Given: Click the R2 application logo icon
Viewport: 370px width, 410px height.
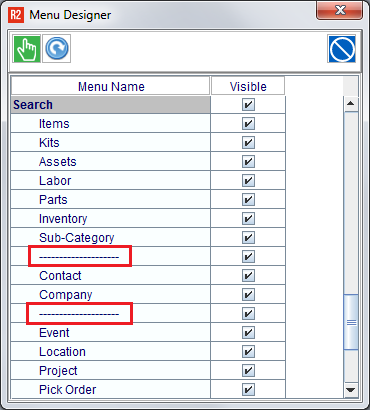Looking at the screenshot, I should point(16,15).
